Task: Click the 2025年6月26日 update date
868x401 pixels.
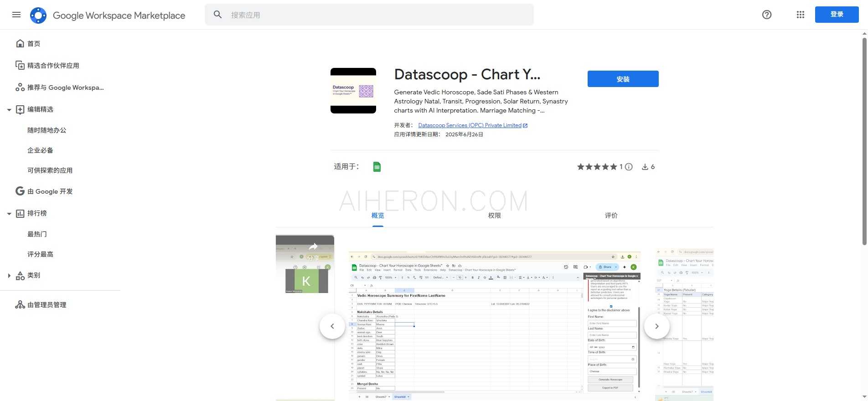Action: pos(464,134)
